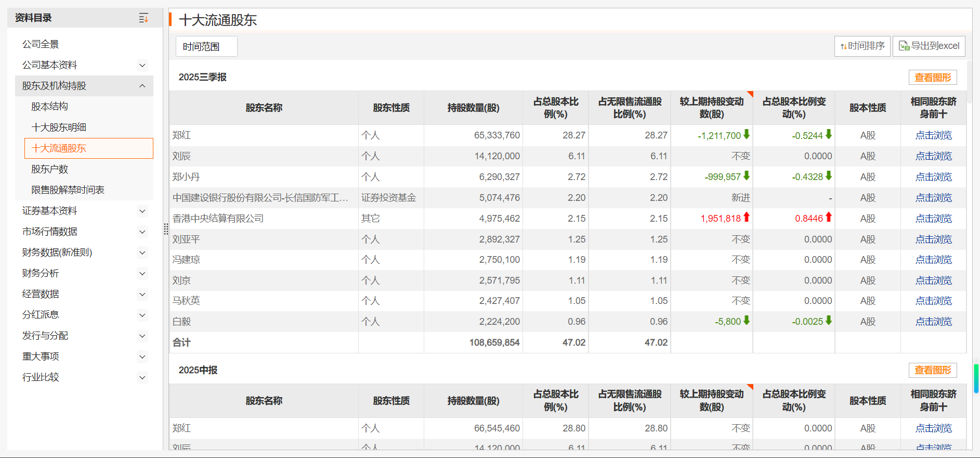Expand 财务数据(新准则) section chevron
Viewport: 980px width, 458px height.
pos(142,252)
